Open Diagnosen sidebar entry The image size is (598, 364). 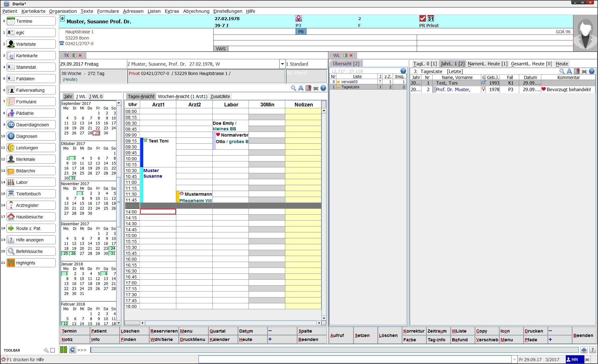(31, 136)
